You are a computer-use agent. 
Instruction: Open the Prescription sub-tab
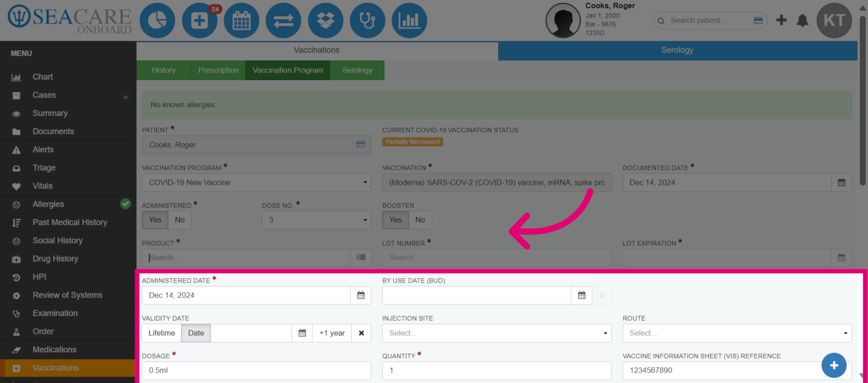coord(218,70)
